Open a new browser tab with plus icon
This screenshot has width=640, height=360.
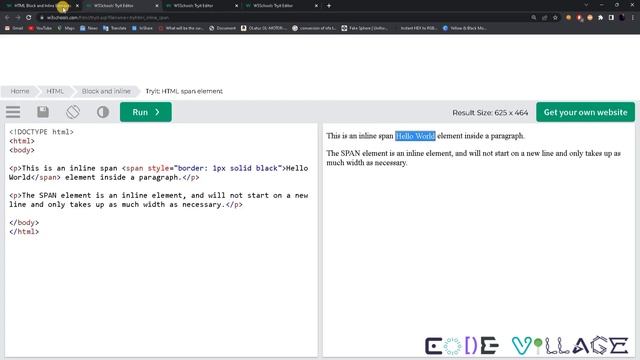pos(329,6)
